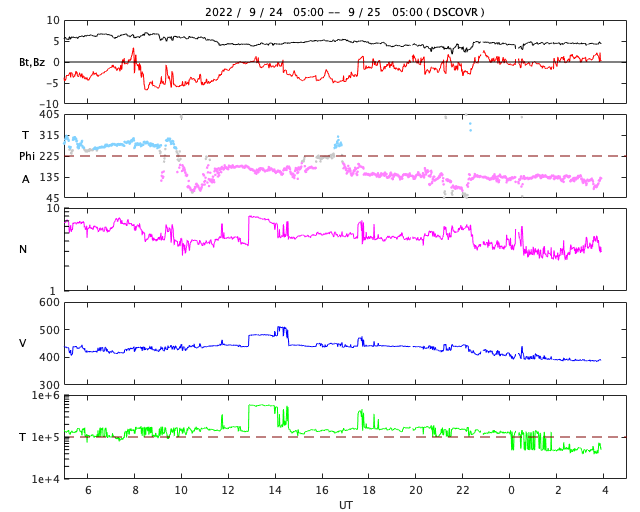Click the '1e+4' temperature axis value
The width and height of the screenshot is (640, 512).
tap(46, 479)
